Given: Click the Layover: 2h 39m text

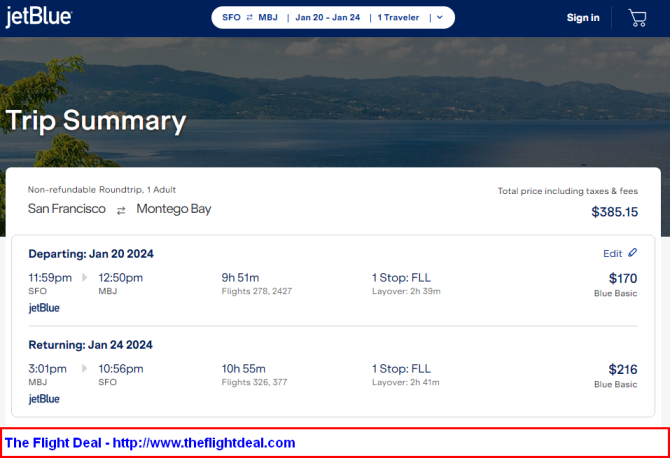Looking at the screenshot, I should click(406, 291).
